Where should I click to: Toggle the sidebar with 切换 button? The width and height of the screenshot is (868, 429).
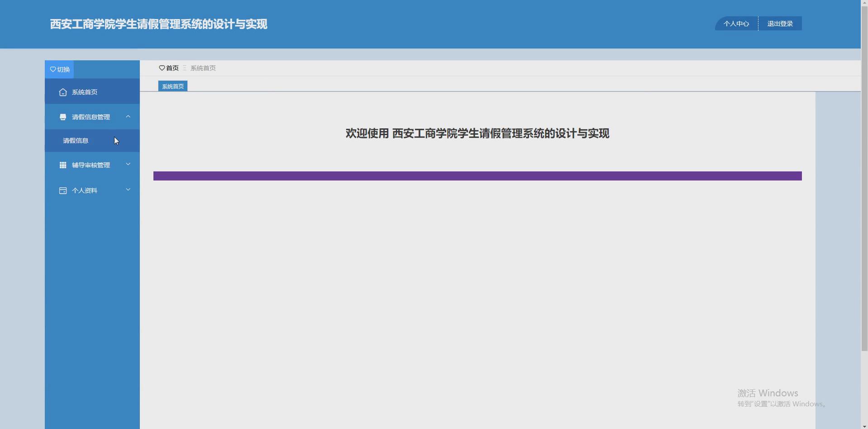pos(59,69)
